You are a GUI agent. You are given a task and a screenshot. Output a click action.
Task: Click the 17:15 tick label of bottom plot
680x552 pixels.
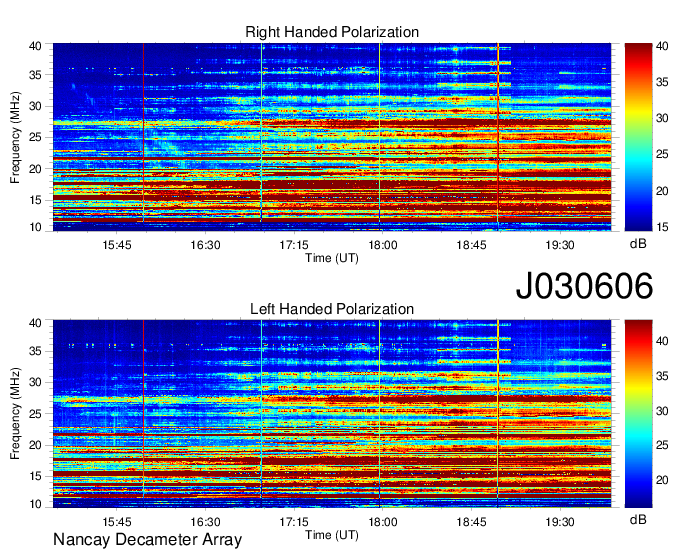(x=294, y=522)
